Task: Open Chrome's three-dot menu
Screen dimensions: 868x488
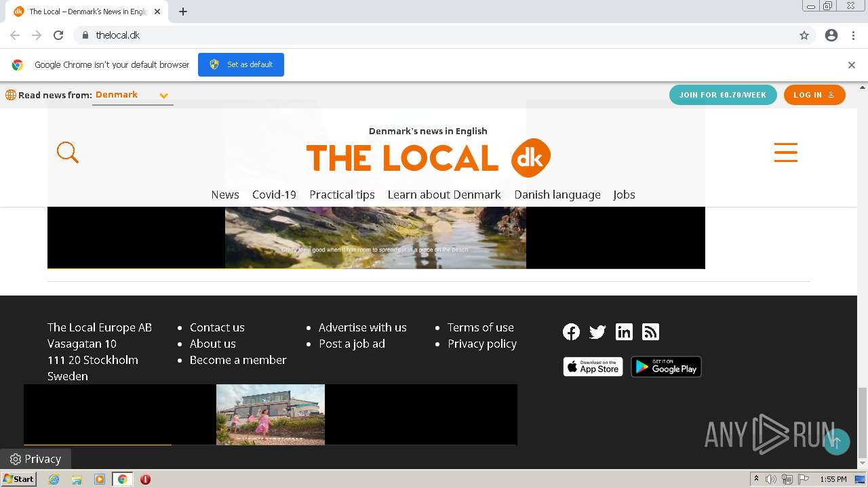Action: (853, 35)
